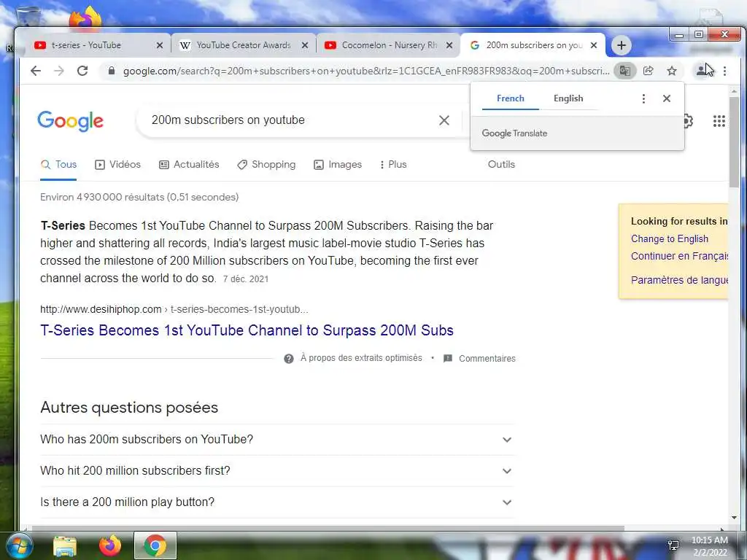Open the Actualités search filter

point(189,165)
